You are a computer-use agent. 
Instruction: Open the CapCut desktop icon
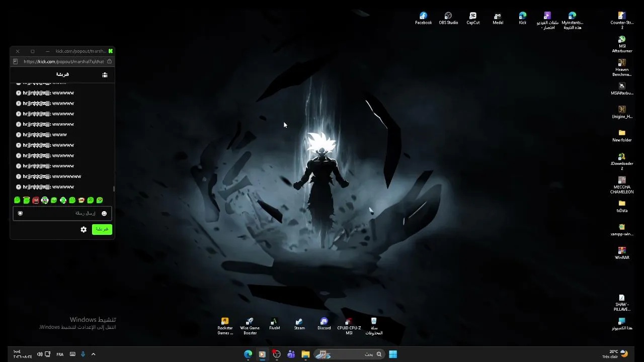tap(473, 19)
